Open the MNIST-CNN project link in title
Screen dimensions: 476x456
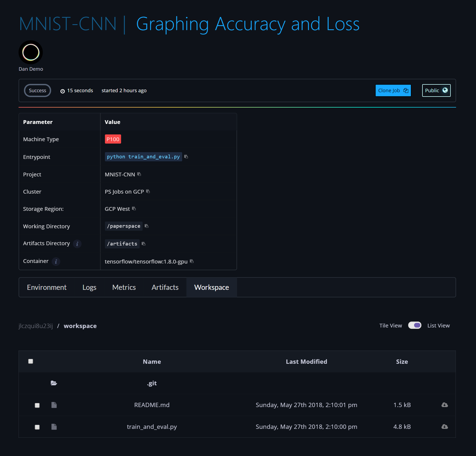pos(68,24)
